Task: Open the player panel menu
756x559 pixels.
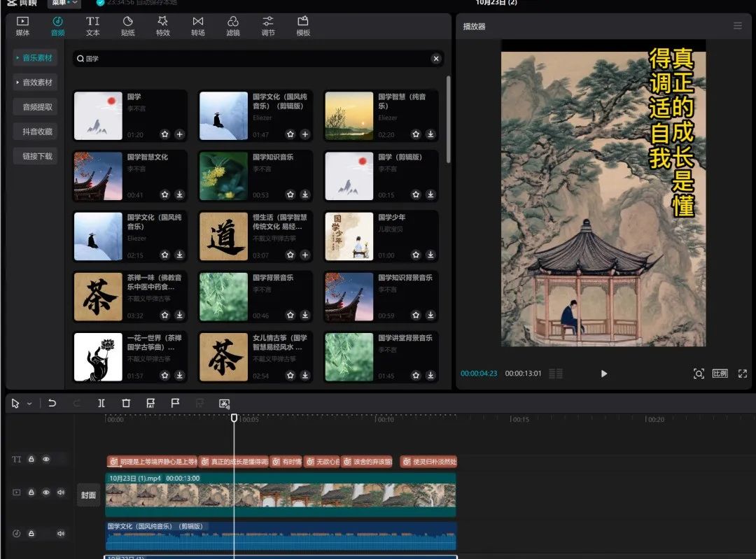Action: [738, 26]
